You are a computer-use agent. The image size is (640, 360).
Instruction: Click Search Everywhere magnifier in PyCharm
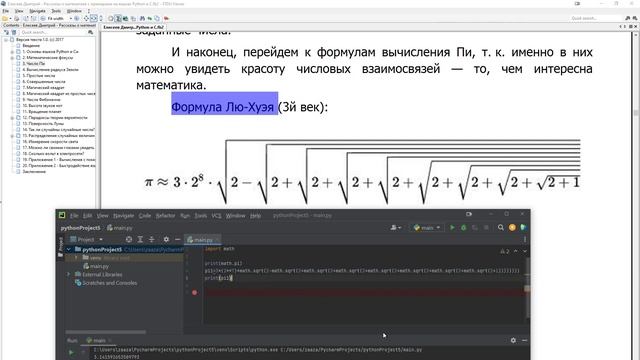(x=501, y=227)
